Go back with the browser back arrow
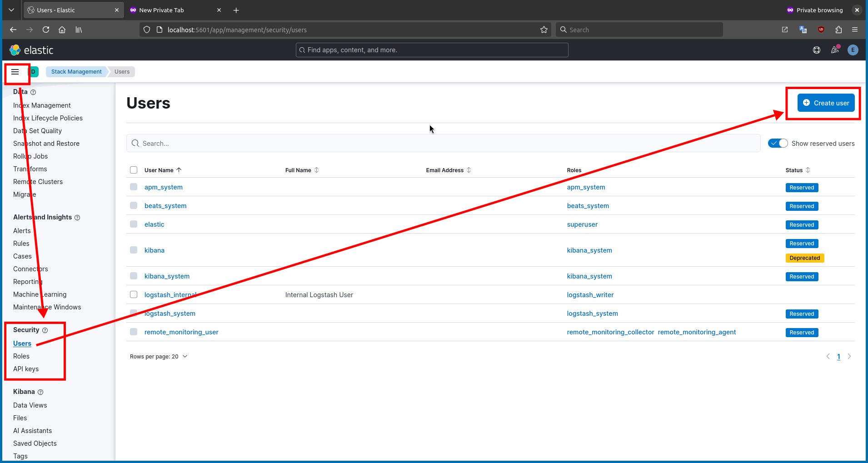 tap(13, 30)
